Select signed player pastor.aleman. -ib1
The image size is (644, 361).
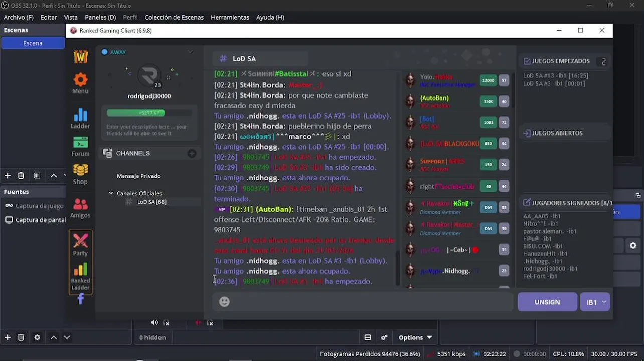[550, 231]
